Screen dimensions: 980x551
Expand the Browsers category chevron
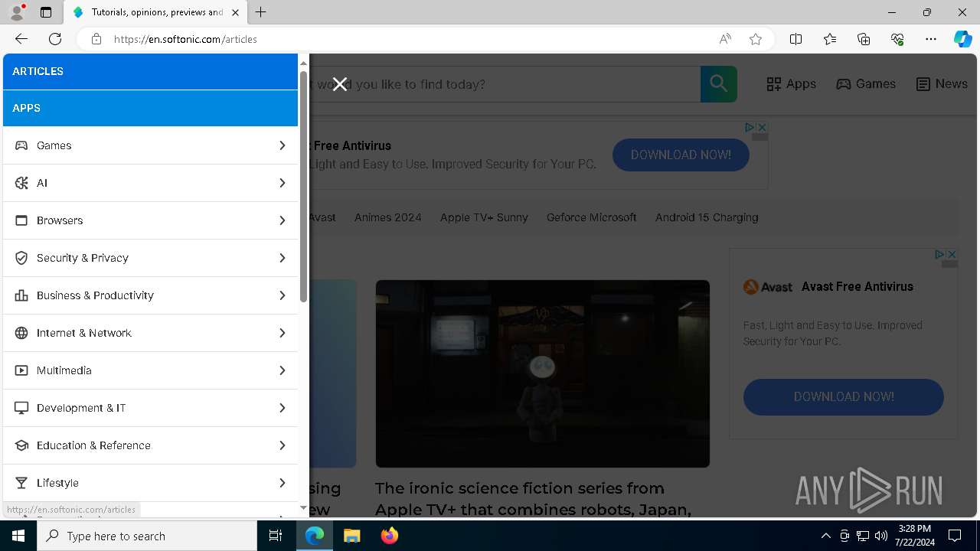point(282,220)
